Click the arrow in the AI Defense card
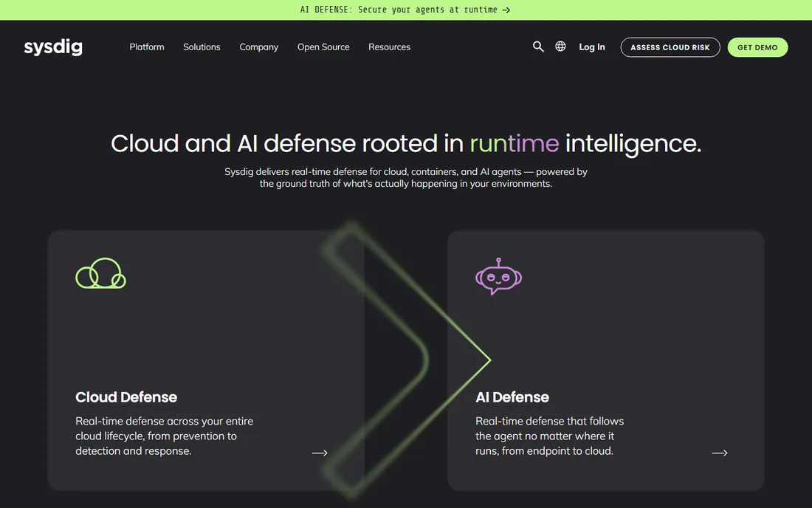Image resolution: width=812 pixels, height=508 pixels. (719, 453)
